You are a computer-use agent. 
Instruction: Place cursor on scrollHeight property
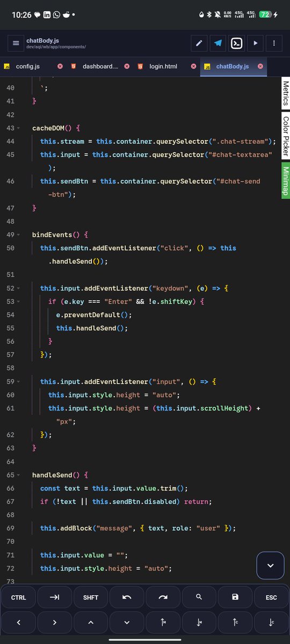click(x=225, y=408)
